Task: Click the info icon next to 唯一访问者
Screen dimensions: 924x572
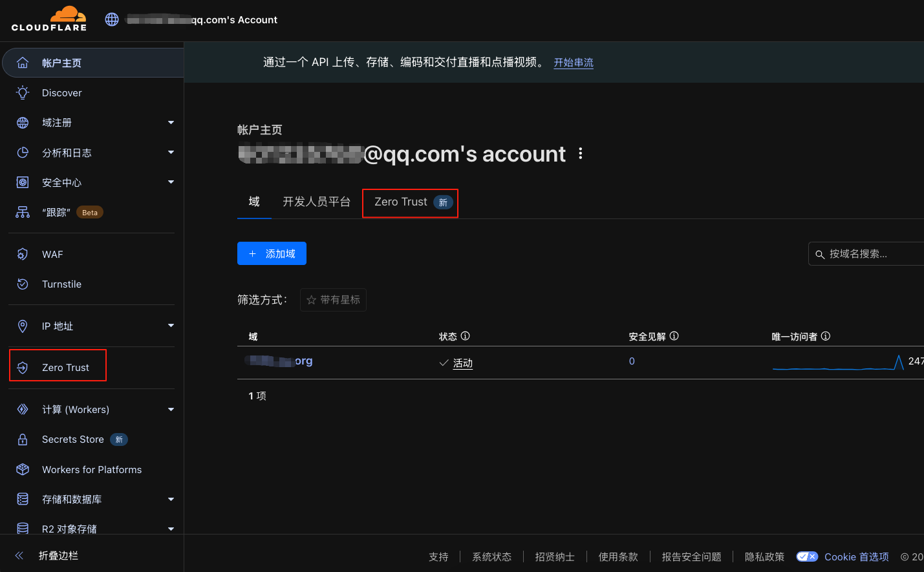Action: pyautogui.click(x=826, y=336)
